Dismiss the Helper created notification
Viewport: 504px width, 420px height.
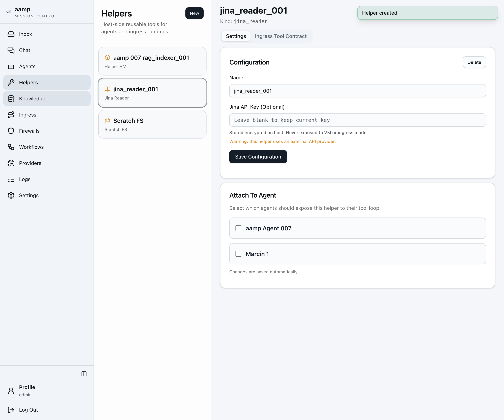428,13
